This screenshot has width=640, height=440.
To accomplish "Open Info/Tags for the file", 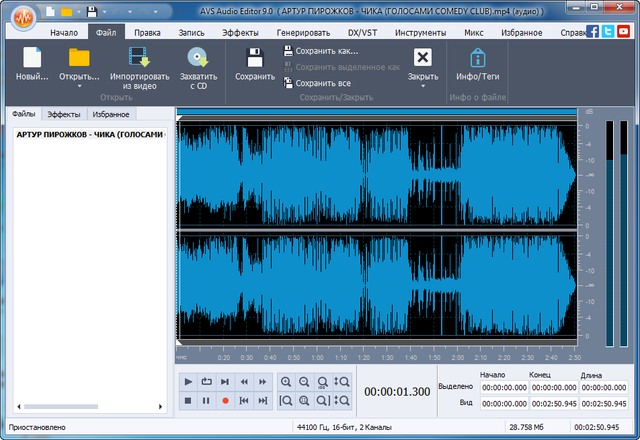I will tap(478, 58).
